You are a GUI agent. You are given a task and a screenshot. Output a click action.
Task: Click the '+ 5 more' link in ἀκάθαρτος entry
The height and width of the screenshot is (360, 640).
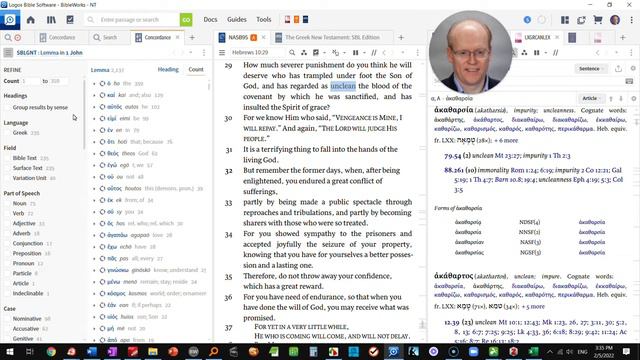click(533, 306)
